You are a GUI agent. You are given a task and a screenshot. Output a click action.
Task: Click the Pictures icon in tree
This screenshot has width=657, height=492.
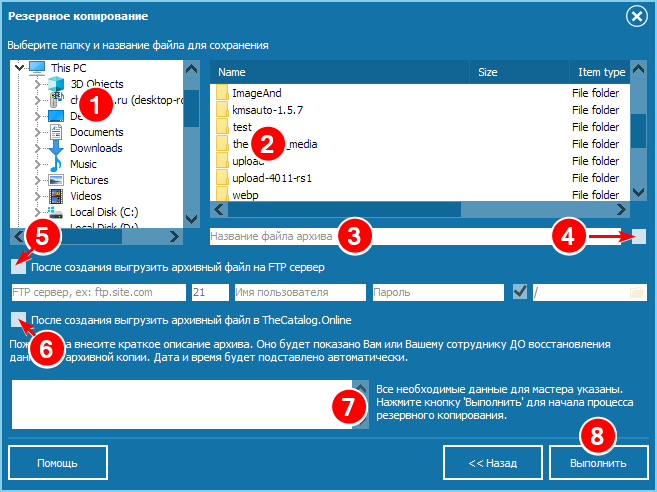coord(56,180)
